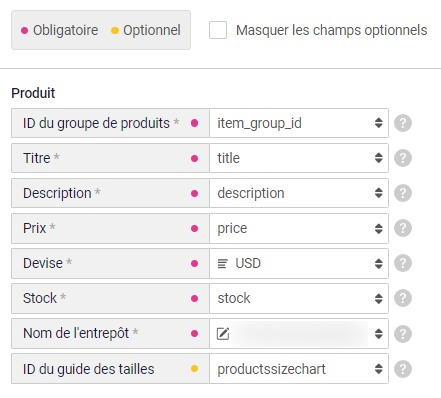This screenshot has width=441, height=398.
Task: Click question mark icon for Devise
Action: [403, 263]
